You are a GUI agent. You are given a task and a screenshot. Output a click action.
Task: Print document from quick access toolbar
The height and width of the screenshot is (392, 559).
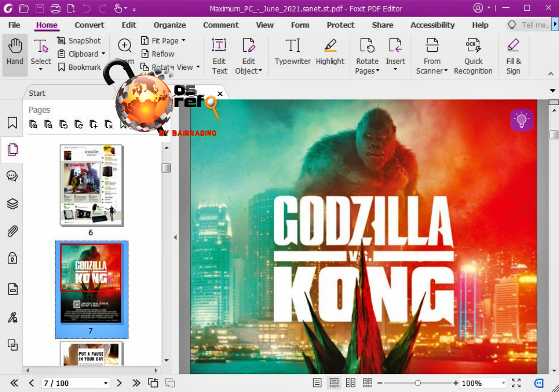tap(55, 8)
